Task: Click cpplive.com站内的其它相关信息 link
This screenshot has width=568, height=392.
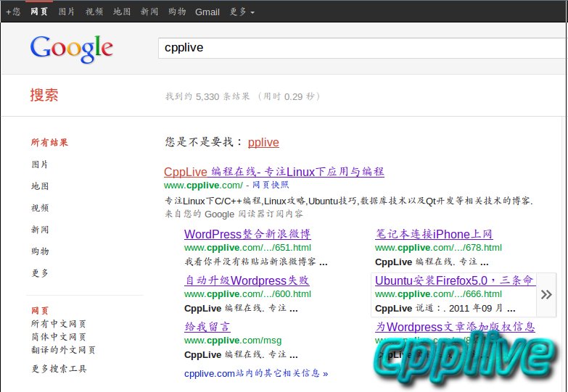Action: tap(256, 373)
